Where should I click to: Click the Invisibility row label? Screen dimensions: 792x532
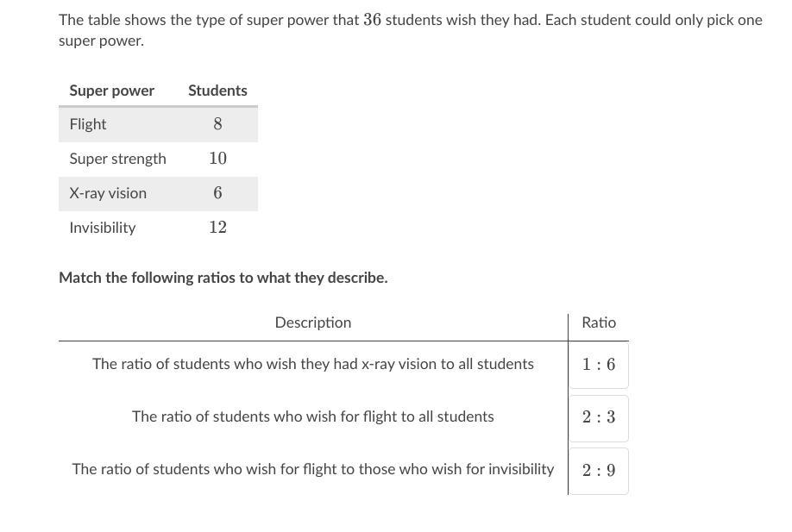click(x=103, y=228)
